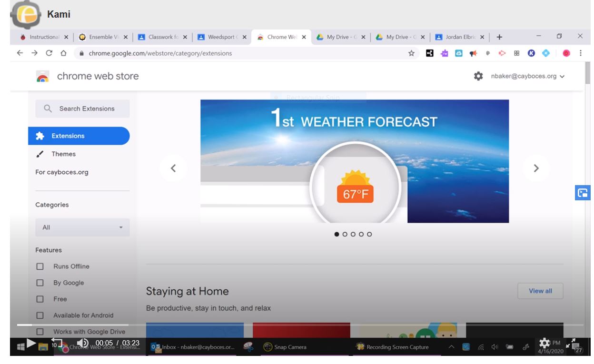Click the browser home icon
Viewport: 594px width, 364px height.
(x=63, y=53)
